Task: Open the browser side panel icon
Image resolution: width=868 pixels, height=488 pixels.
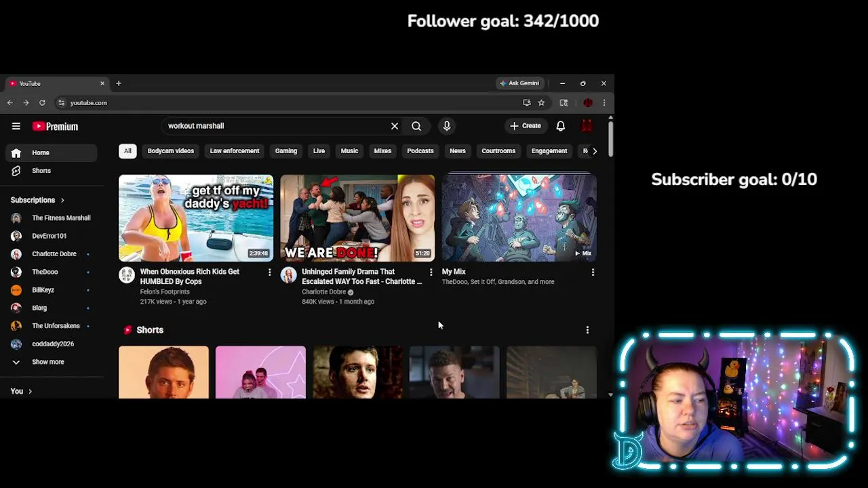Action: pyautogui.click(x=564, y=103)
